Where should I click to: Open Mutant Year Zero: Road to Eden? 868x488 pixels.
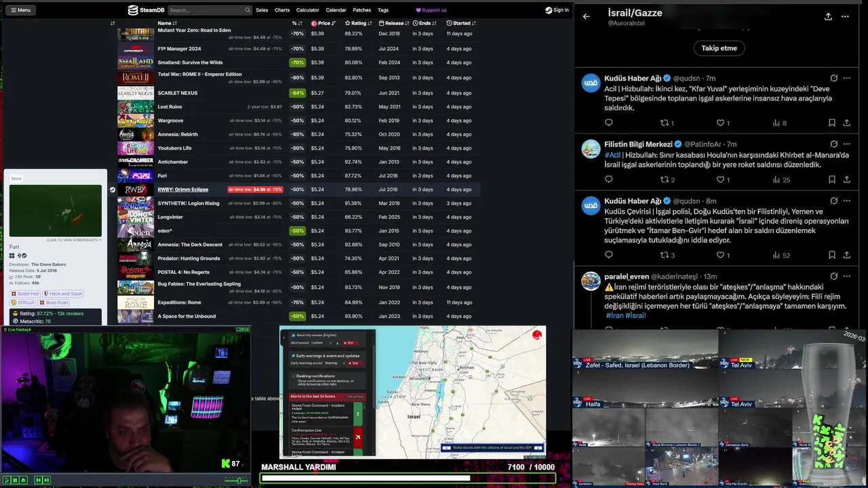tap(194, 30)
